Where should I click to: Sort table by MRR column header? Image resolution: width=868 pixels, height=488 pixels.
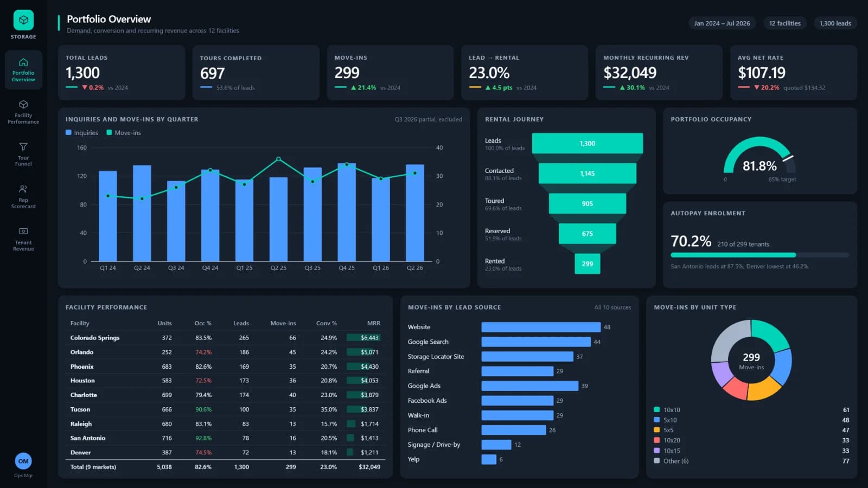point(374,323)
